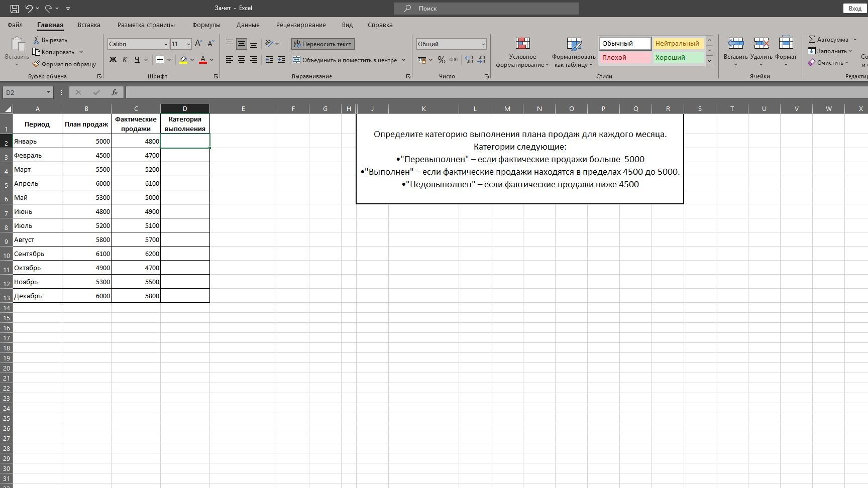Switch to the Формулы ribbon tab
Screen dimensions: 868x488
[x=206, y=25]
